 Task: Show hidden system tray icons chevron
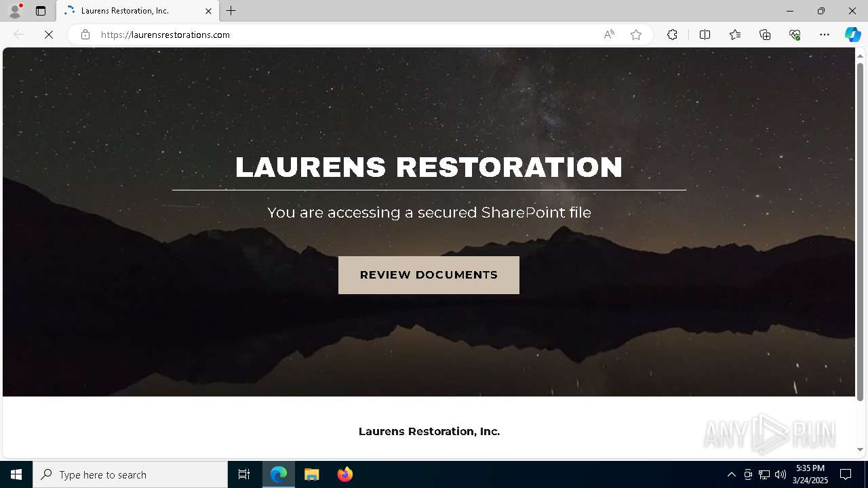(731, 474)
